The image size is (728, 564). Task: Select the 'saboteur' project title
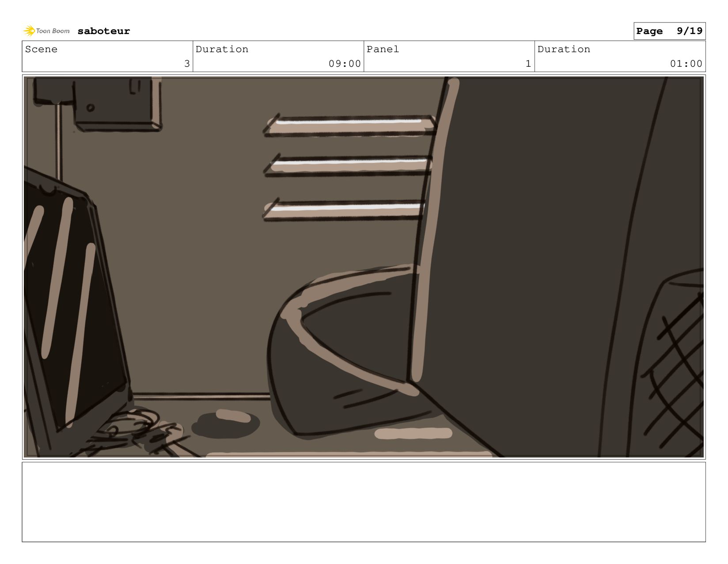(104, 31)
